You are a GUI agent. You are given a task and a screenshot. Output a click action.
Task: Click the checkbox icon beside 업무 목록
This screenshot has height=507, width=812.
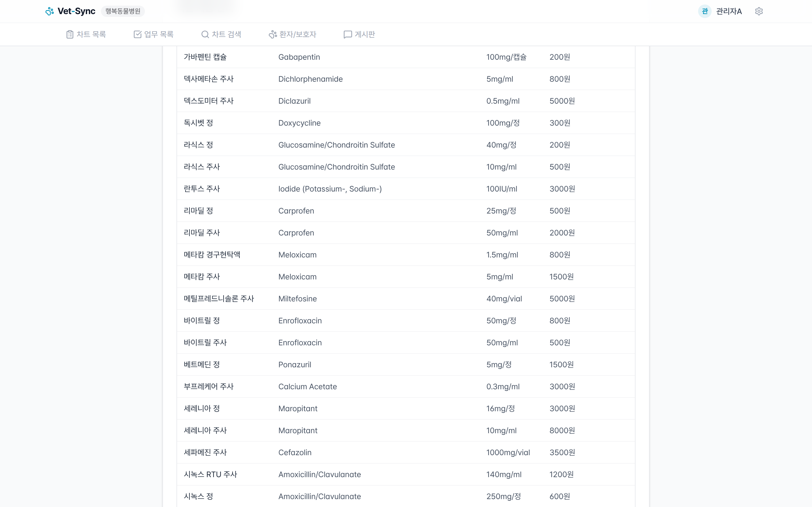click(138, 35)
